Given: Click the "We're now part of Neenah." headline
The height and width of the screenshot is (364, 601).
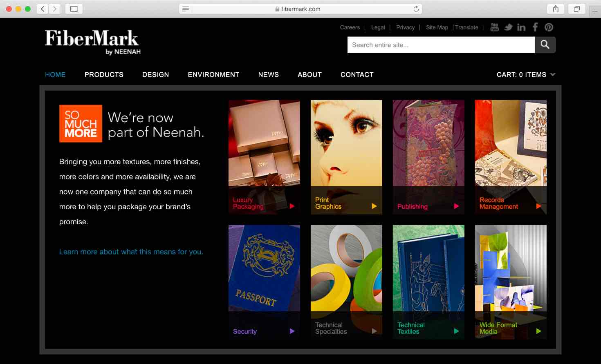Looking at the screenshot, I should point(156,125).
